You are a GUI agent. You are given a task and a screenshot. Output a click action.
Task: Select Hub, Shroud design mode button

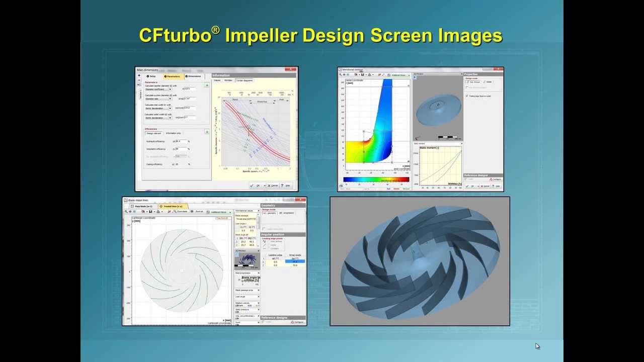pos(473,82)
